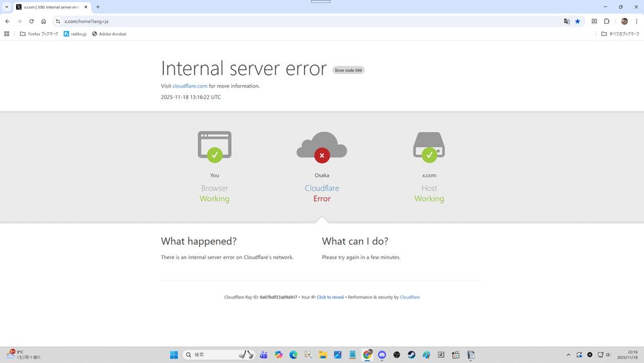Open the tab search dropdown arrow
Image resolution: width=644 pixels, height=363 pixels.
pyautogui.click(x=6, y=7)
